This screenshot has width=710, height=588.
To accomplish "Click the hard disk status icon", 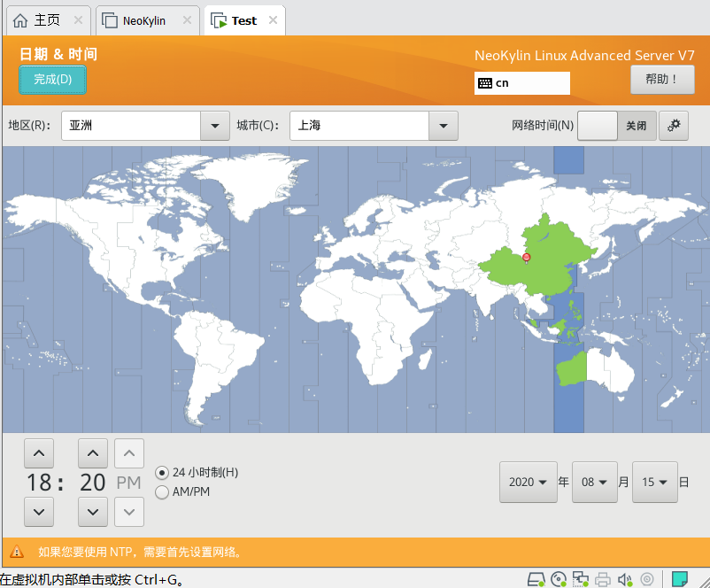I will pos(536,579).
